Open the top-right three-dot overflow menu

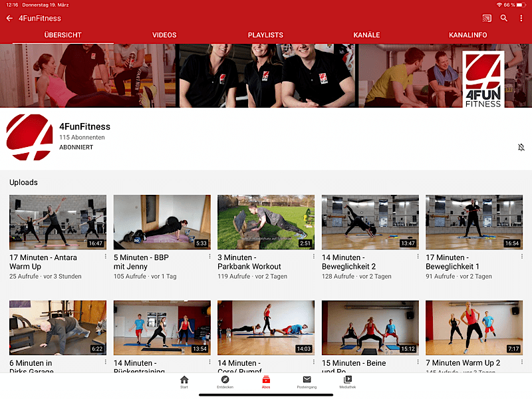point(521,18)
